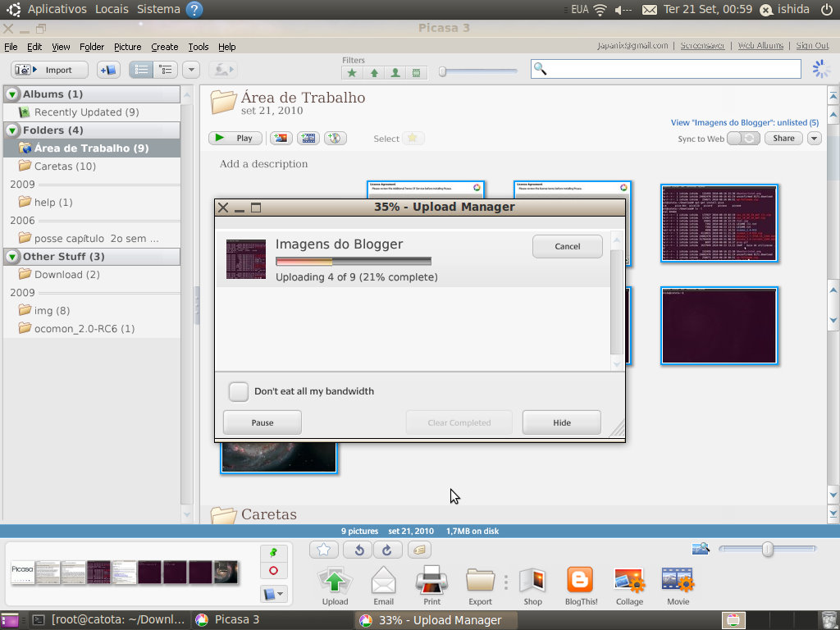The image size is (840, 630).
Task: Filter starred photos only
Action: click(352, 73)
